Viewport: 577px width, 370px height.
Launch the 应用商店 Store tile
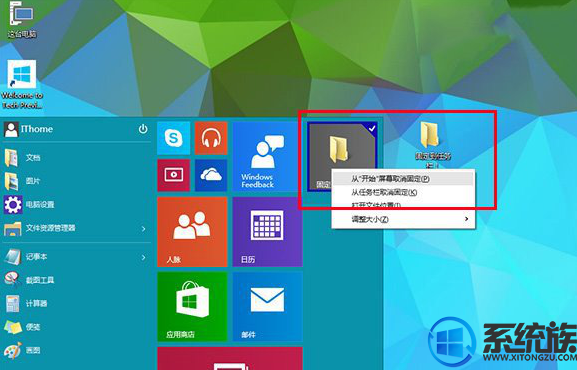(x=192, y=307)
